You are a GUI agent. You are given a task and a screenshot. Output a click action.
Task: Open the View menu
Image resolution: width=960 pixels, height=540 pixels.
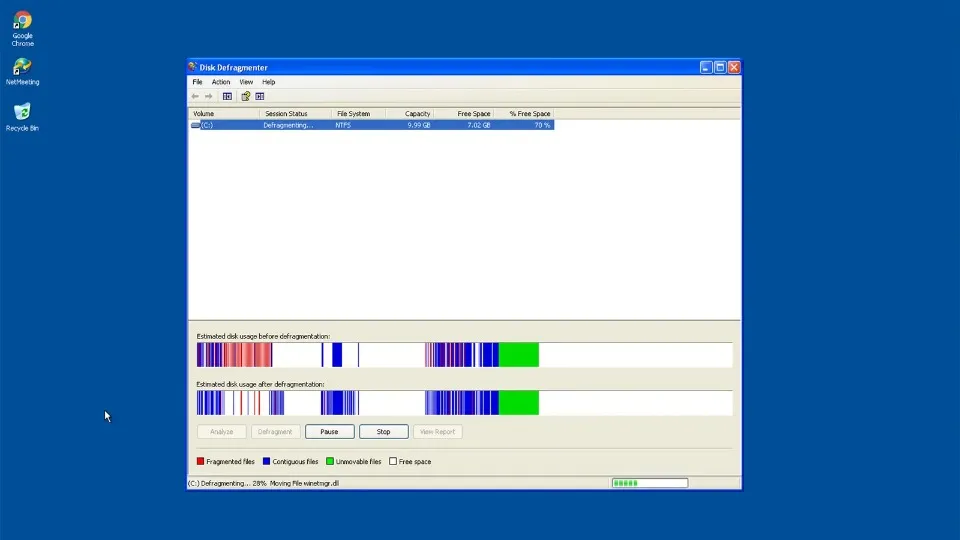point(246,82)
